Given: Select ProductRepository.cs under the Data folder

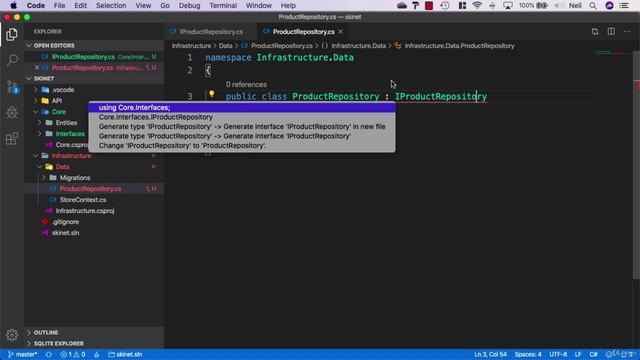Looking at the screenshot, I should (94, 189).
